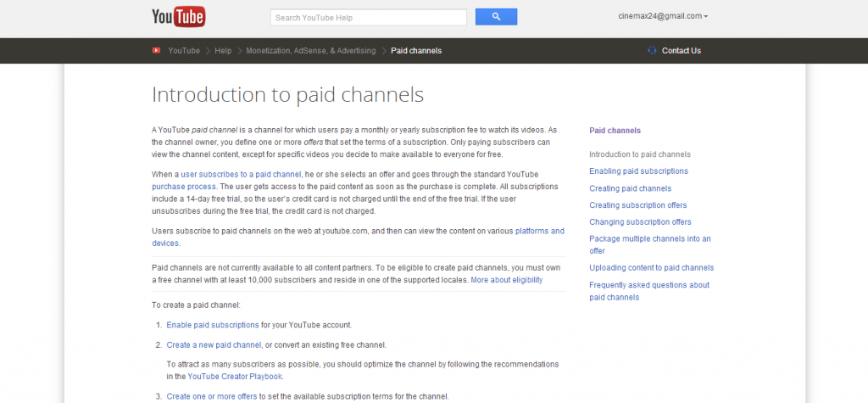Open Monetization, AdSense, & Advertising breadcrumb
This screenshot has height=403, width=868.
[x=310, y=50]
